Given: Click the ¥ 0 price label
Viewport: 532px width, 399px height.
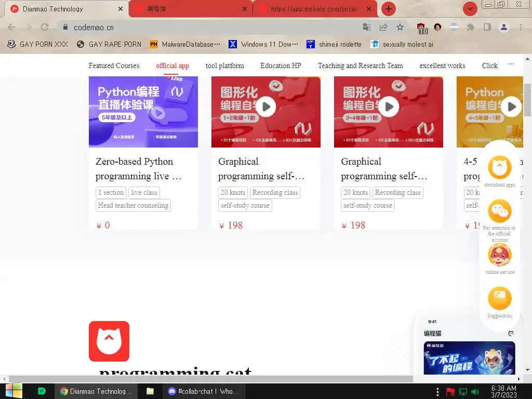Looking at the screenshot, I should click(103, 225).
